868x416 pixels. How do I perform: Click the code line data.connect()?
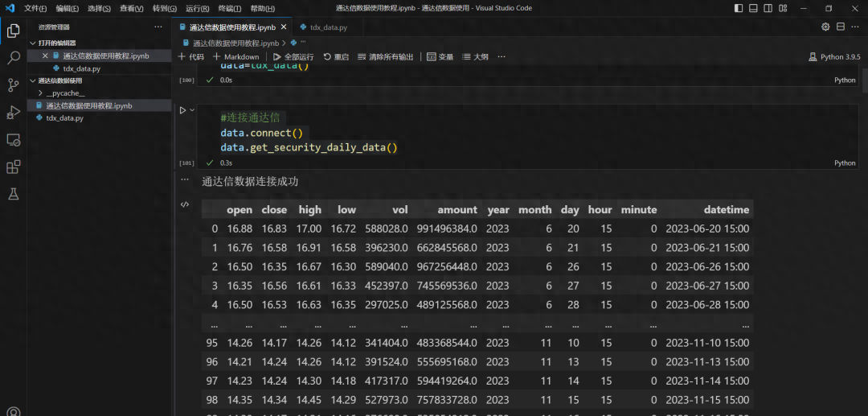262,133
